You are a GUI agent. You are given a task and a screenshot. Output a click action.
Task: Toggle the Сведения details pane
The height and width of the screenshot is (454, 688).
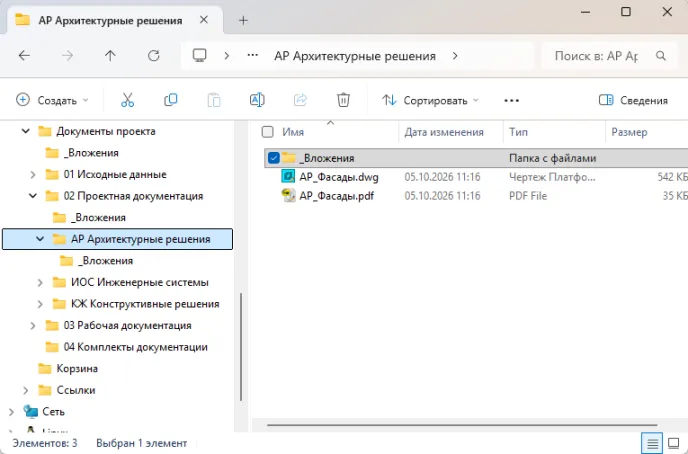(x=633, y=100)
